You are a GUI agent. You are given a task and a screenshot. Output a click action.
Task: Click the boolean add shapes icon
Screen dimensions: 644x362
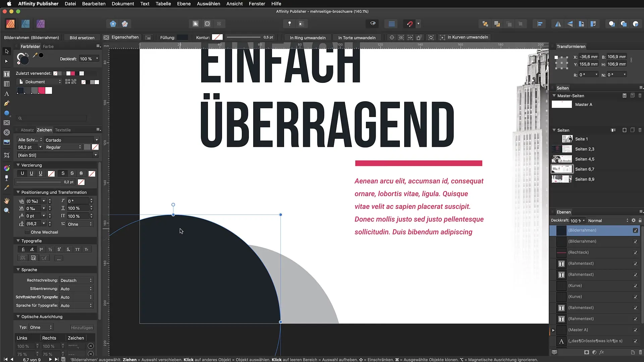pyautogui.click(x=612, y=24)
